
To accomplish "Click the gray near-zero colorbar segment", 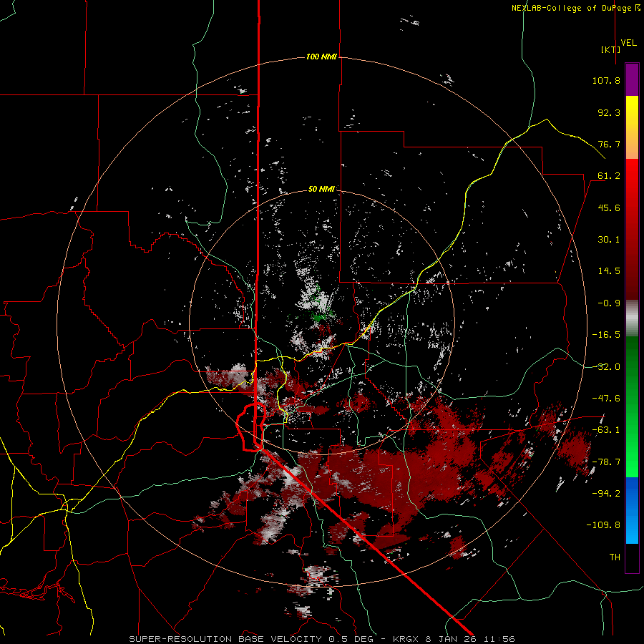I will coord(632,318).
